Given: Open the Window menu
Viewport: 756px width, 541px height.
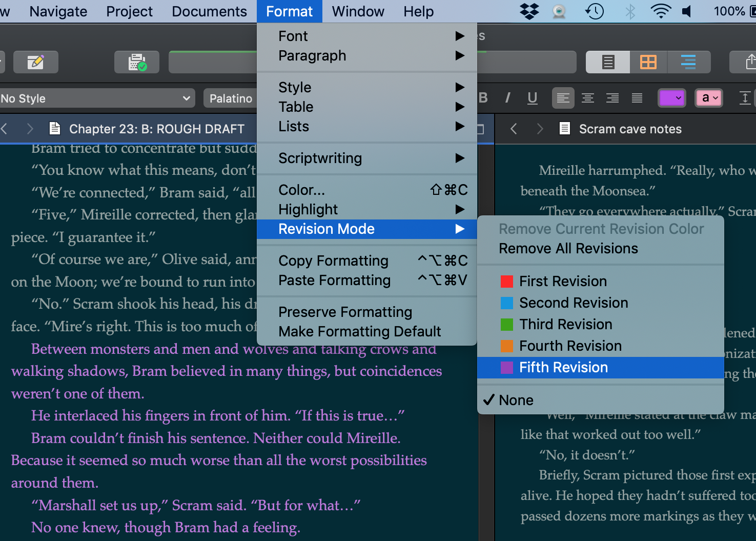Looking at the screenshot, I should [357, 11].
